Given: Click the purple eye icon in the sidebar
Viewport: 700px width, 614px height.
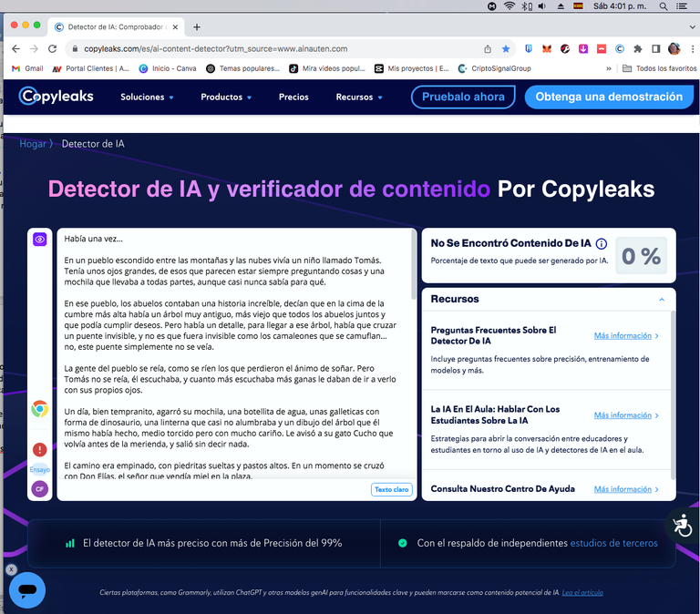Looking at the screenshot, I should point(40,240).
